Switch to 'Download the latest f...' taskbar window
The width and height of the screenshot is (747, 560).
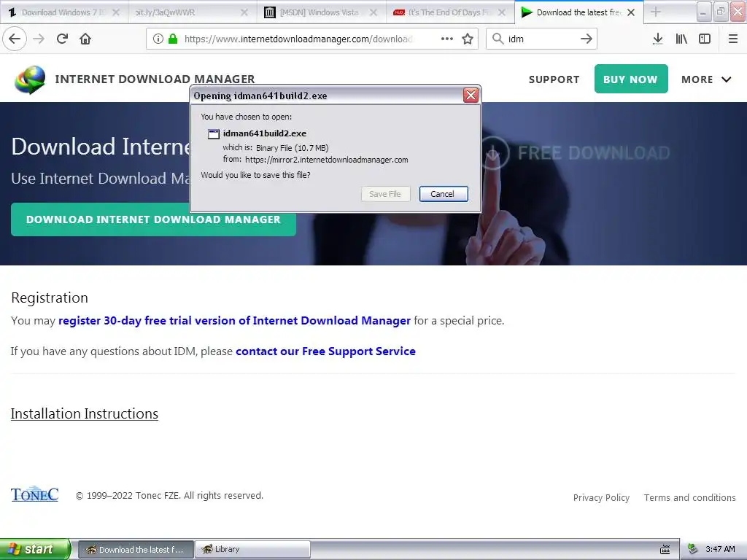(x=135, y=550)
